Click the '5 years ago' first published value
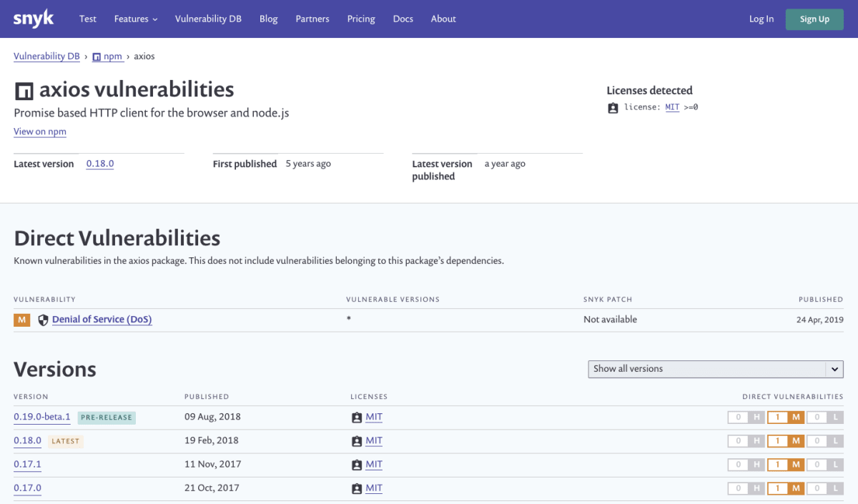Image resolution: width=858 pixels, height=504 pixels. pyautogui.click(x=308, y=164)
